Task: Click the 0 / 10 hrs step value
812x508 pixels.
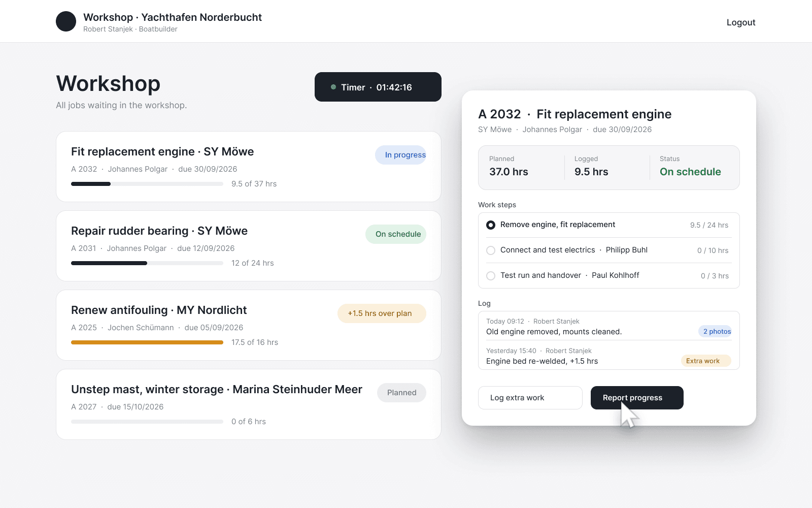Action: click(713, 250)
